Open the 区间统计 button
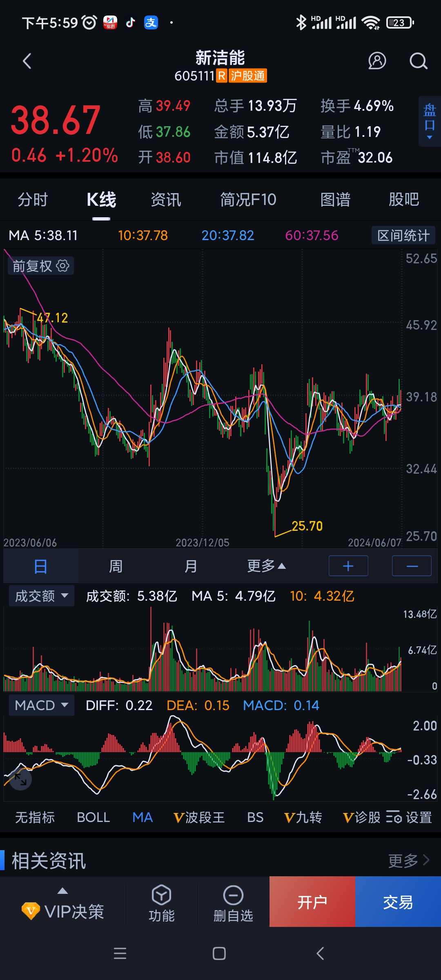This screenshot has height=980, width=441. tap(403, 236)
